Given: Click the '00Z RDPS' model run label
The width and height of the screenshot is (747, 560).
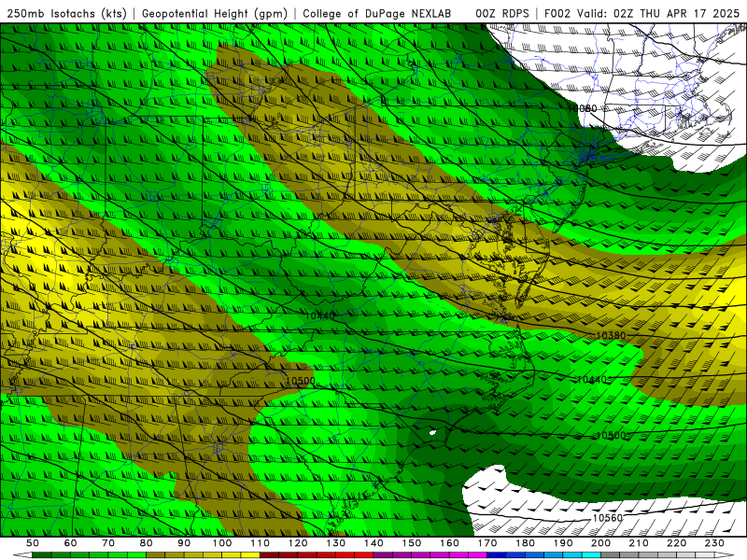Looking at the screenshot, I should [502, 13].
